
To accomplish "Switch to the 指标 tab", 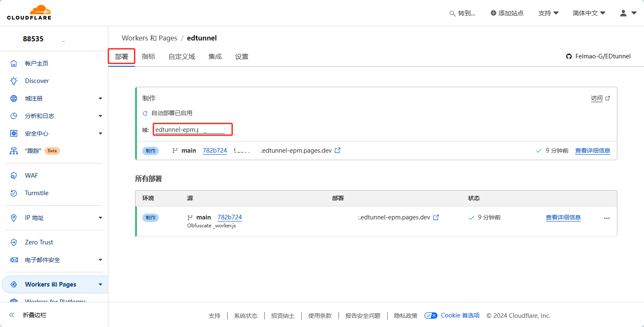I will tap(148, 57).
